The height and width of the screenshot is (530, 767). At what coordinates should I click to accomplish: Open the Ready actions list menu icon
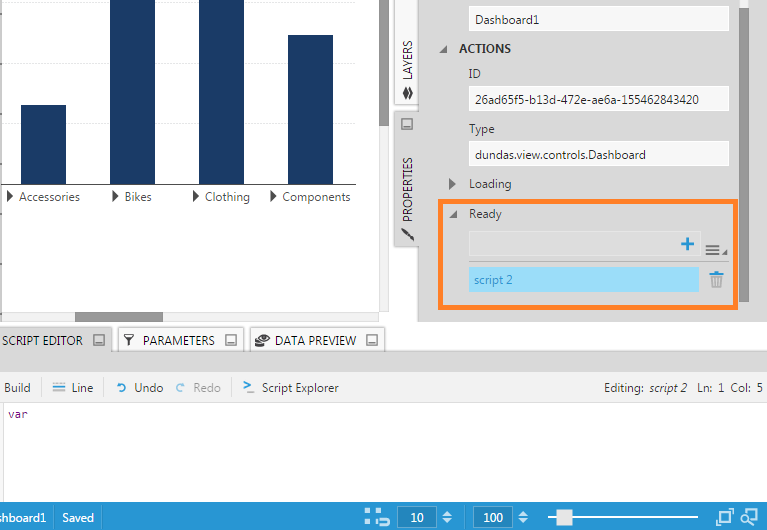pyautogui.click(x=716, y=250)
